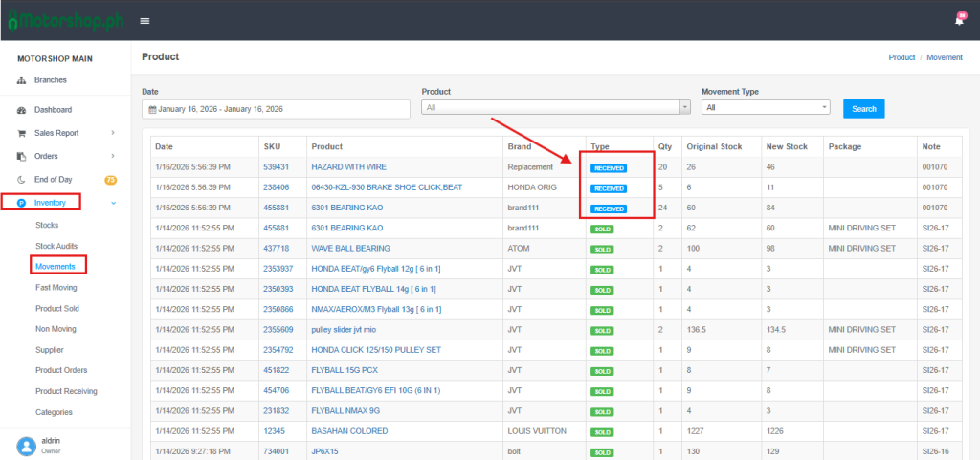The height and width of the screenshot is (460, 980).
Task: Expand the Sales Report submenu chevron
Action: coord(113,133)
